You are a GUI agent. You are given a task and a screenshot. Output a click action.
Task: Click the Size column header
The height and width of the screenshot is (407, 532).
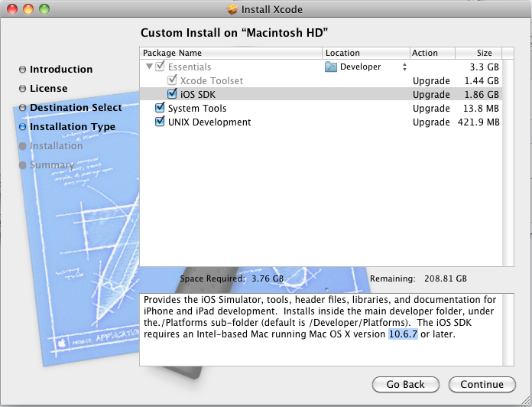point(478,53)
